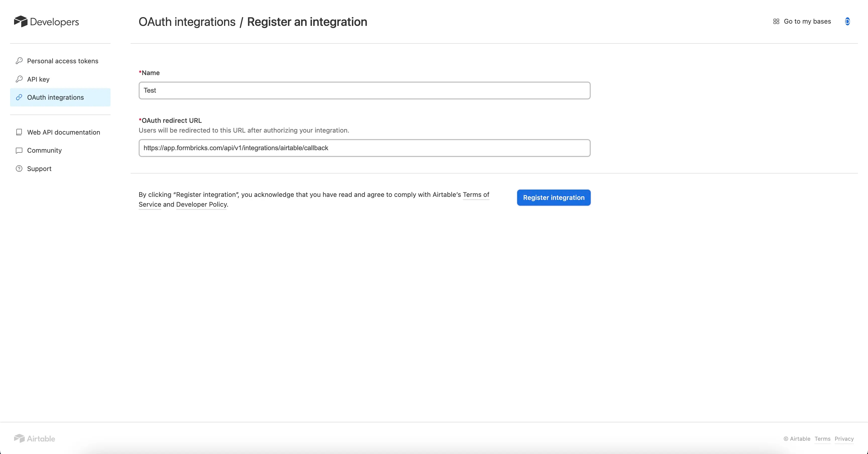
Task: Click the *Name field label
Action: coord(149,73)
